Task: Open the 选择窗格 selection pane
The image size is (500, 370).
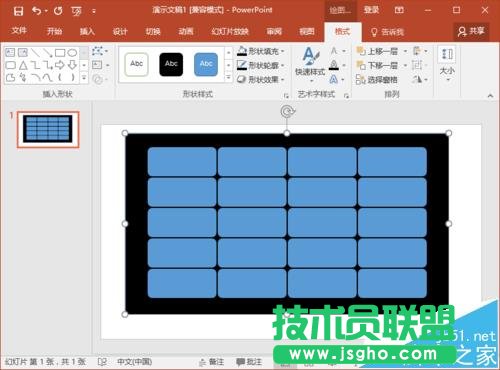Action: point(377,79)
